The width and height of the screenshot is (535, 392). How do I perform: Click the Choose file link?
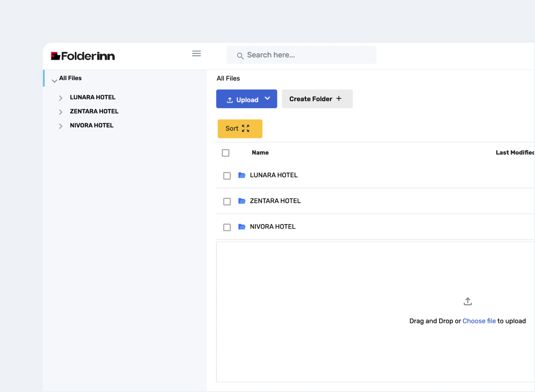coord(479,321)
